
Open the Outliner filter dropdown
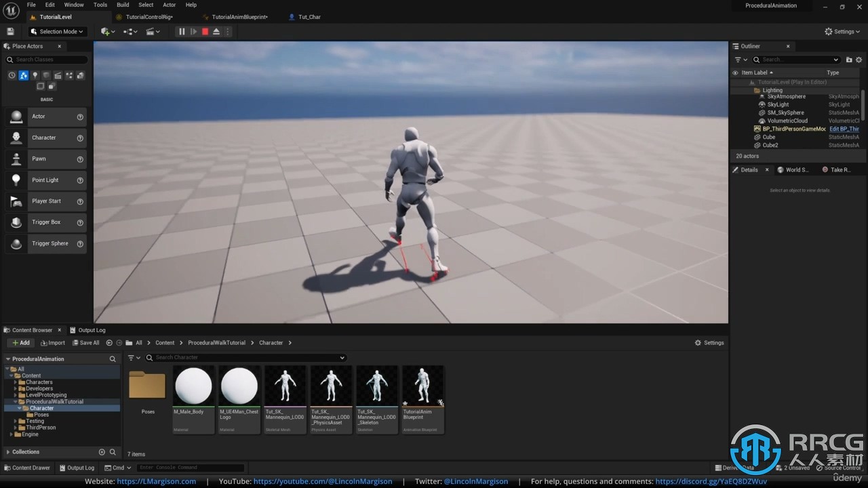[x=740, y=60]
